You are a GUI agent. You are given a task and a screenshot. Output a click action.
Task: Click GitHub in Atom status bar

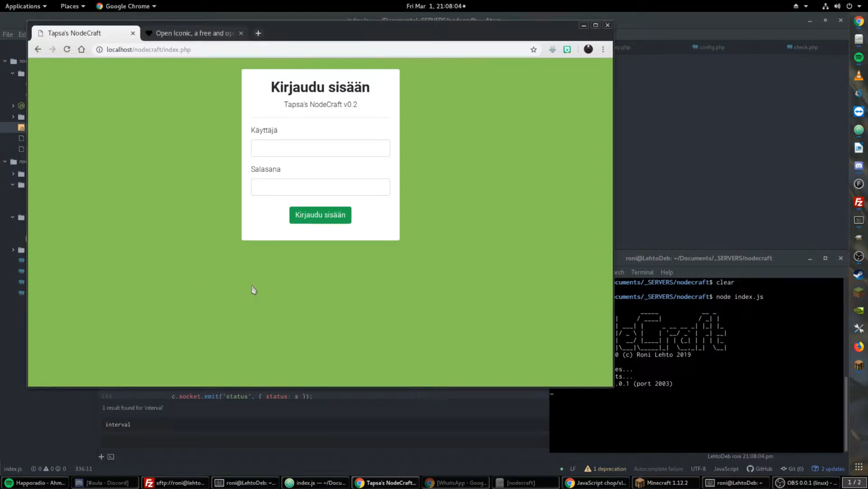pyautogui.click(x=759, y=469)
